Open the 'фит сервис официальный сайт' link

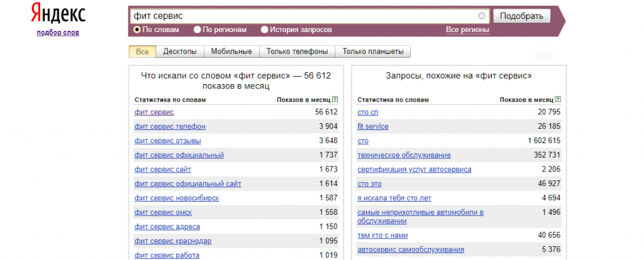(187, 184)
